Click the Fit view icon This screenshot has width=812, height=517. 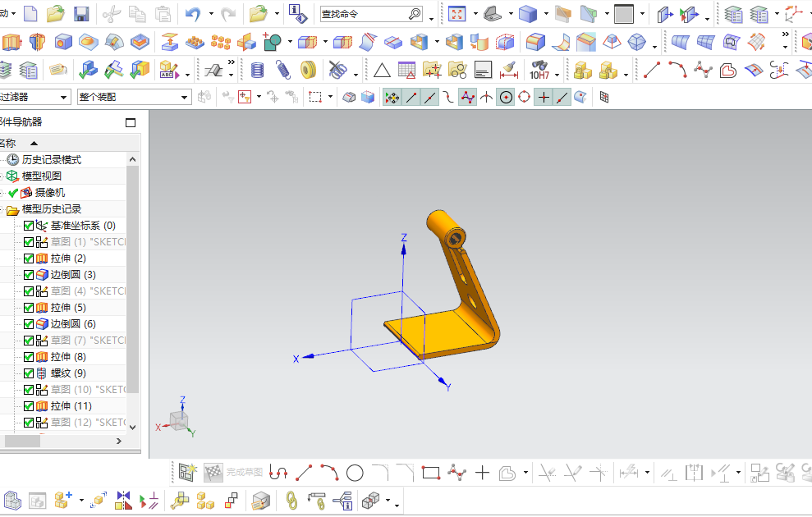click(456, 14)
